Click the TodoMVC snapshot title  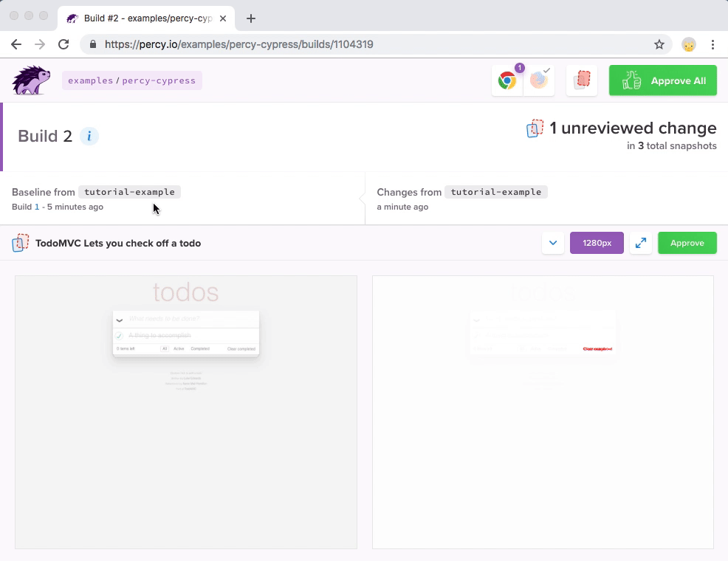118,243
